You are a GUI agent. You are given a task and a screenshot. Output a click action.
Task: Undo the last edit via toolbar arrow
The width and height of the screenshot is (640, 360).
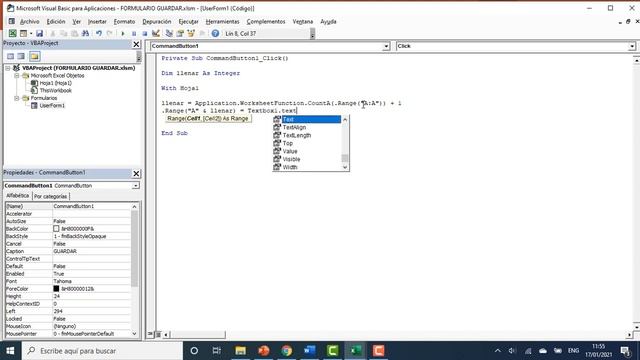point(98,33)
